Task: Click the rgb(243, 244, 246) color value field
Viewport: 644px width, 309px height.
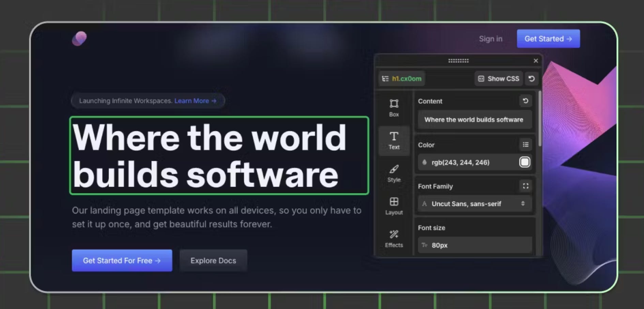Action: click(x=475, y=162)
